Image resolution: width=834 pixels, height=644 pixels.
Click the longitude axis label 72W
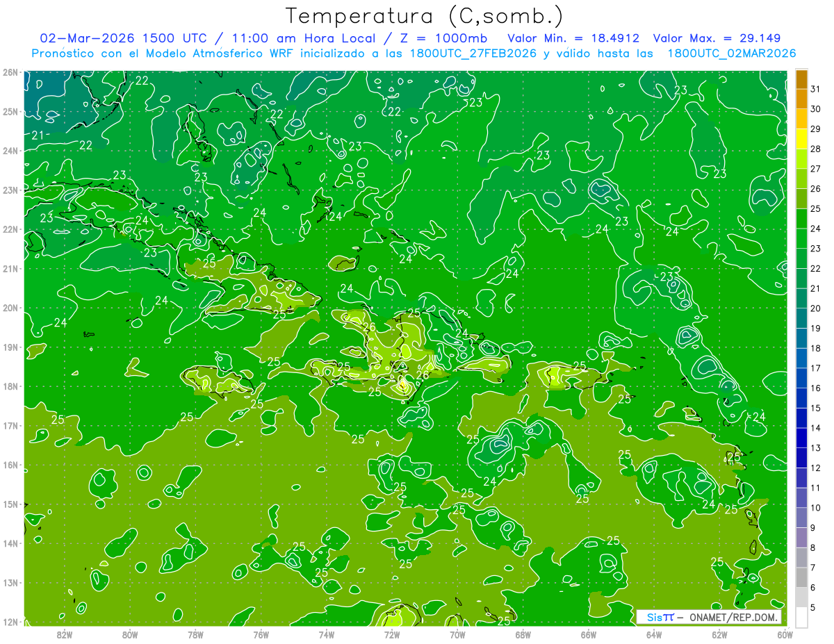392,634
